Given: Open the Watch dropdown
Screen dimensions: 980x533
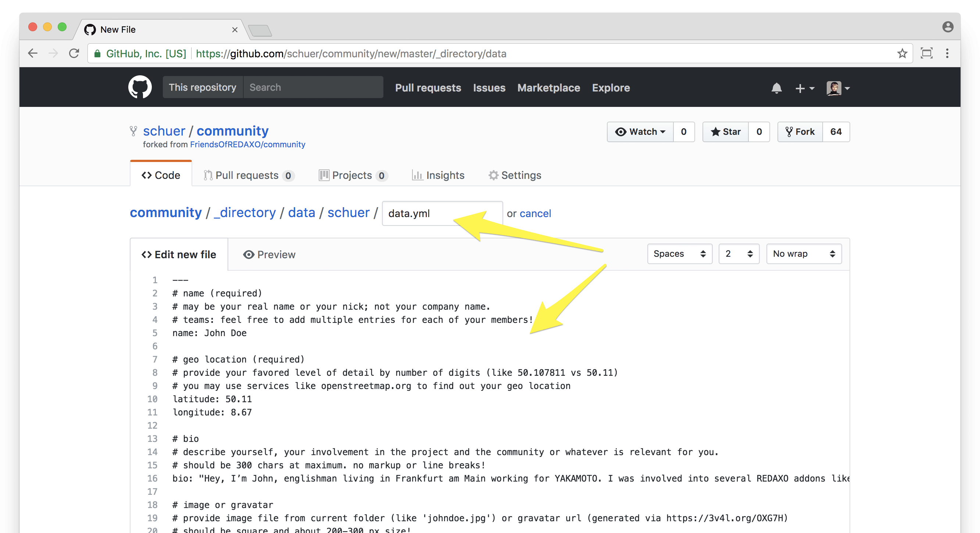Looking at the screenshot, I should pos(640,132).
